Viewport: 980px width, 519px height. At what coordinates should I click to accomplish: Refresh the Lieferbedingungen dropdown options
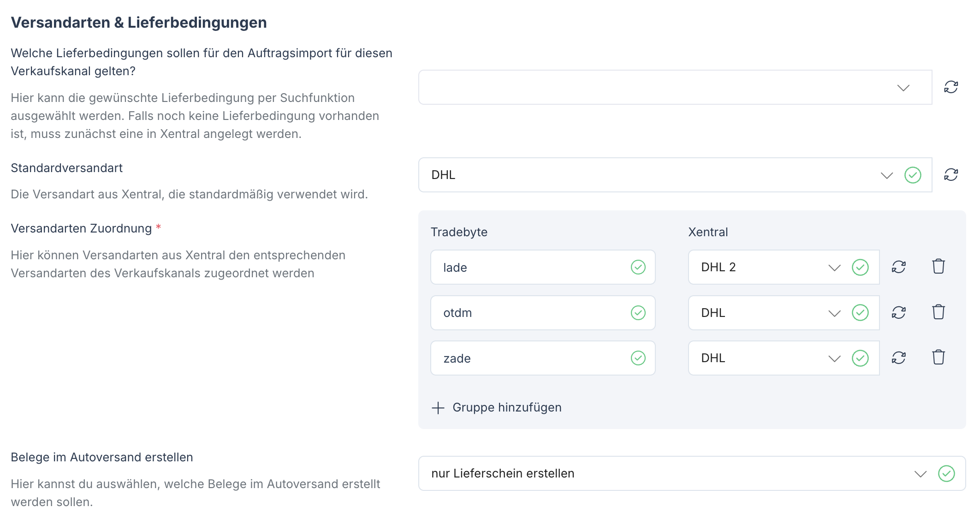[x=951, y=87]
